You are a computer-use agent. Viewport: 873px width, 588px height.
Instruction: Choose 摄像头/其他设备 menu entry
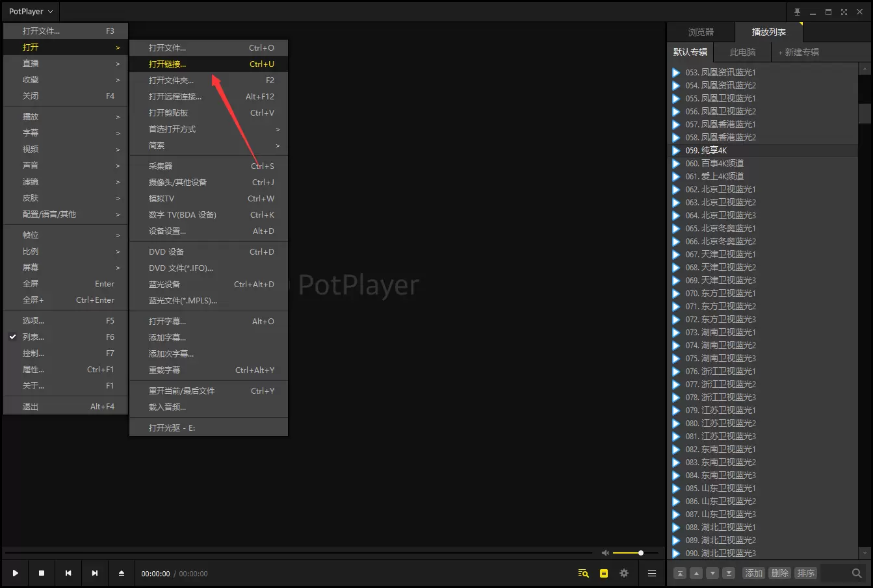coord(209,183)
